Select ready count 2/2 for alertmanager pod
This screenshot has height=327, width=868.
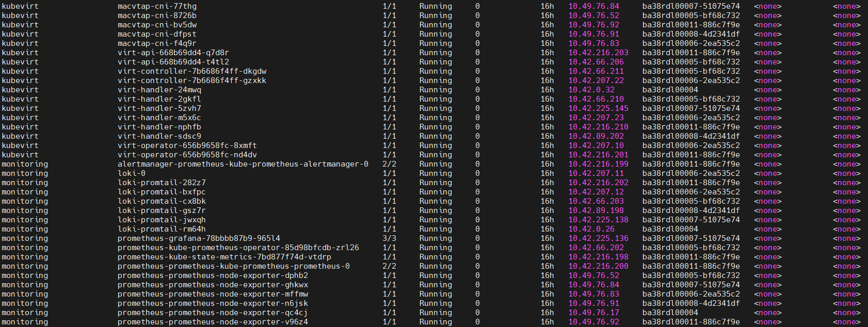[x=390, y=164]
